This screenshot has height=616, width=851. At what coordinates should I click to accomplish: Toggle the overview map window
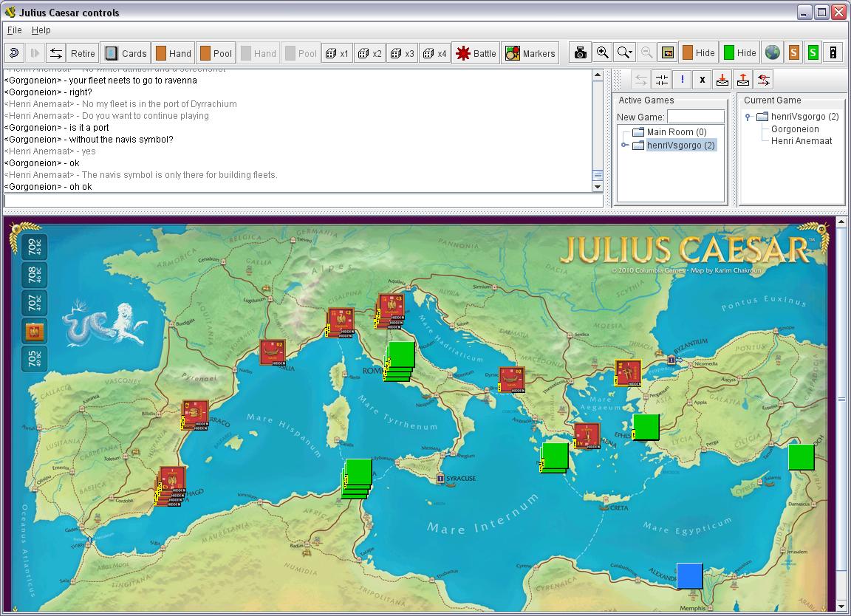pos(668,52)
